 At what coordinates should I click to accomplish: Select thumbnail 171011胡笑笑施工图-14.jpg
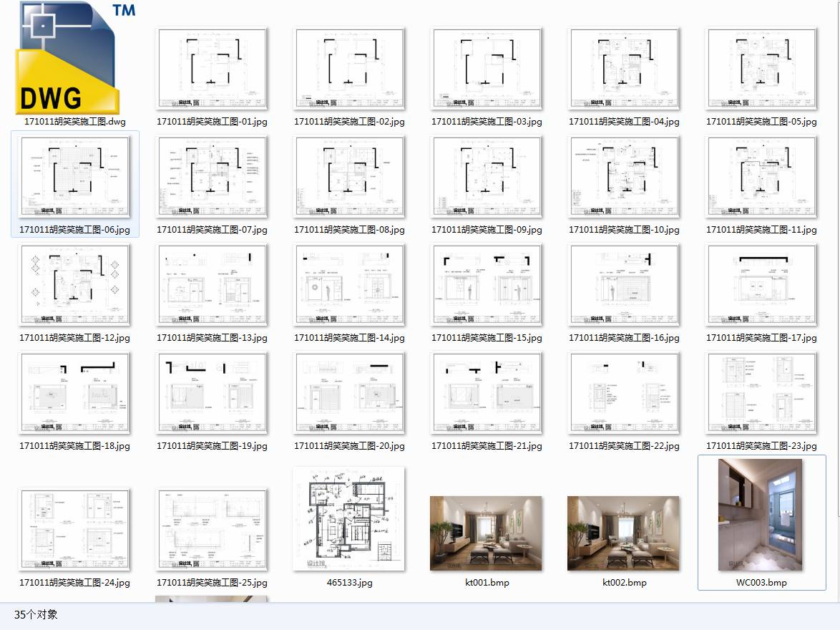click(349, 285)
